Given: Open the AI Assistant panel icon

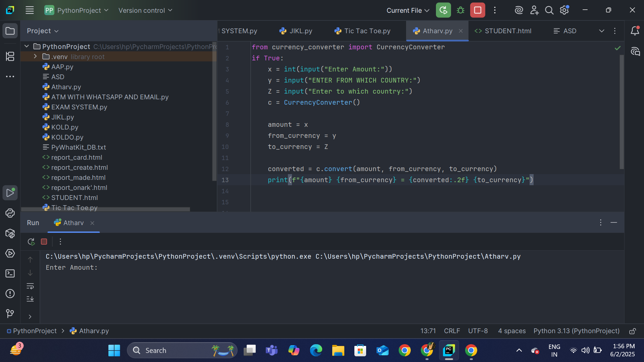Looking at the screenshot, I should pyautogui.click(x=635, y=52).
